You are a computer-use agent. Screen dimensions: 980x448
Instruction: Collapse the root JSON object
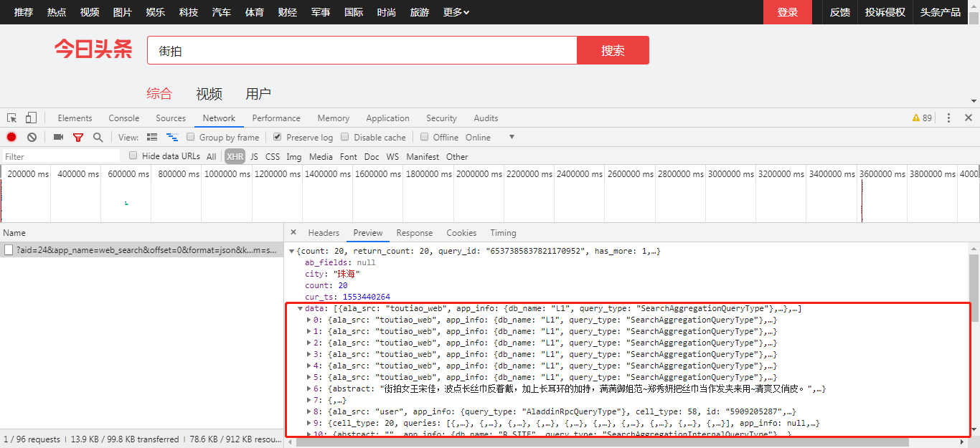(291, 252)
